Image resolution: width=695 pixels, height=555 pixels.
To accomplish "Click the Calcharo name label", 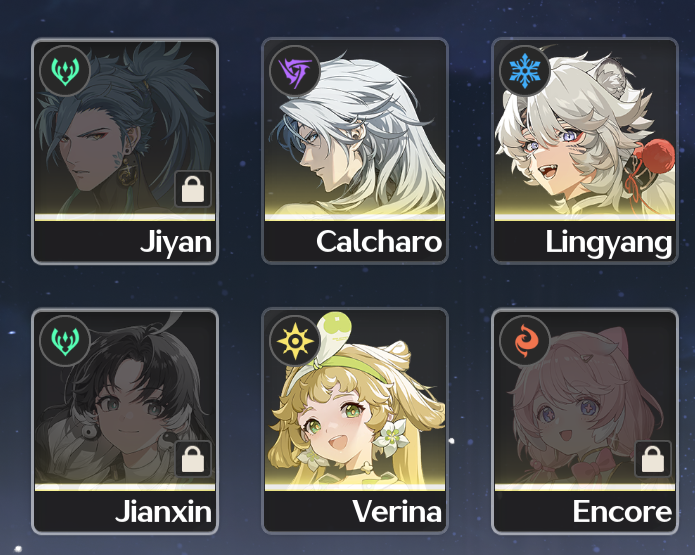I will click(379, 242).
